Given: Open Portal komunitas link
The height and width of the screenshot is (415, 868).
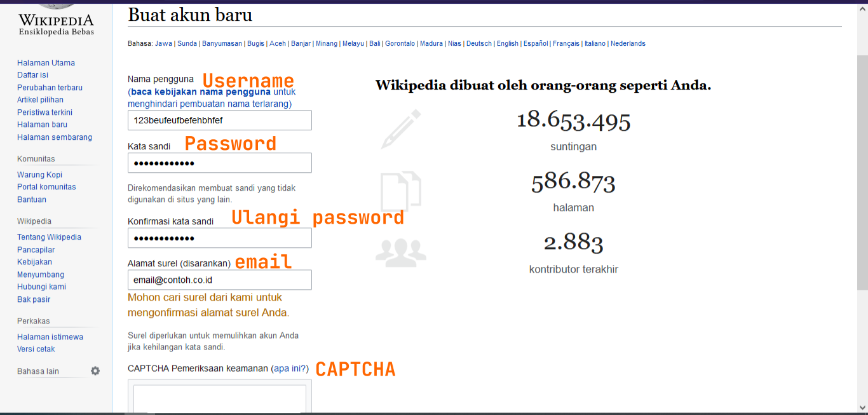Looking at the screenshot, I should tap(46, 187).
